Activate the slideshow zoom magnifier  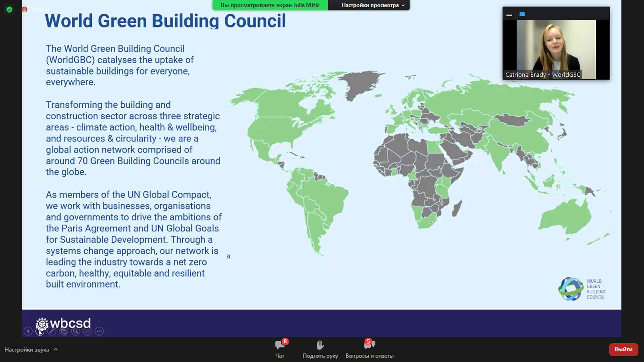pyautogui.click(x=76, y=331)
